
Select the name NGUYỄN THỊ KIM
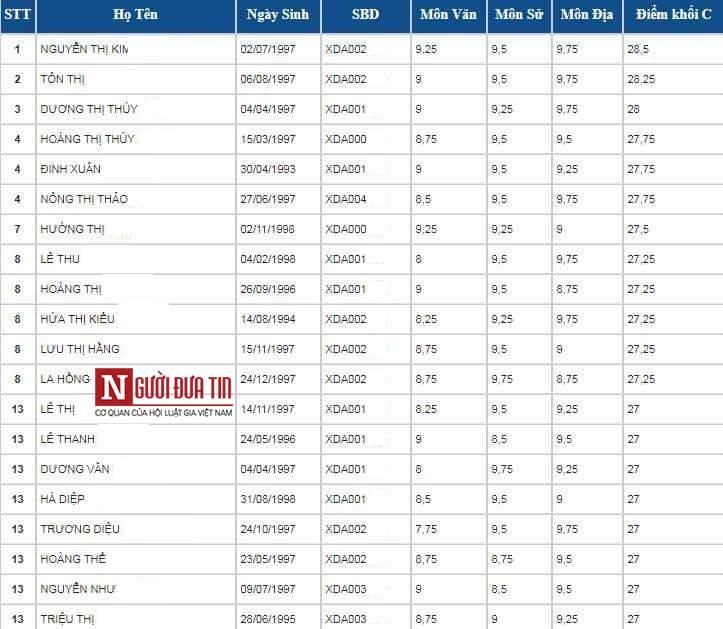[84, 49]
